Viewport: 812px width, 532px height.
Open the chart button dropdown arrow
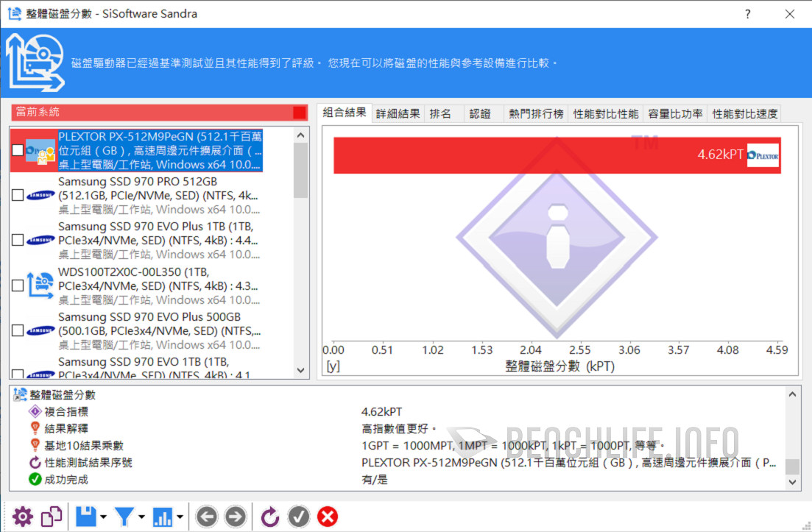tap(180, 517)
